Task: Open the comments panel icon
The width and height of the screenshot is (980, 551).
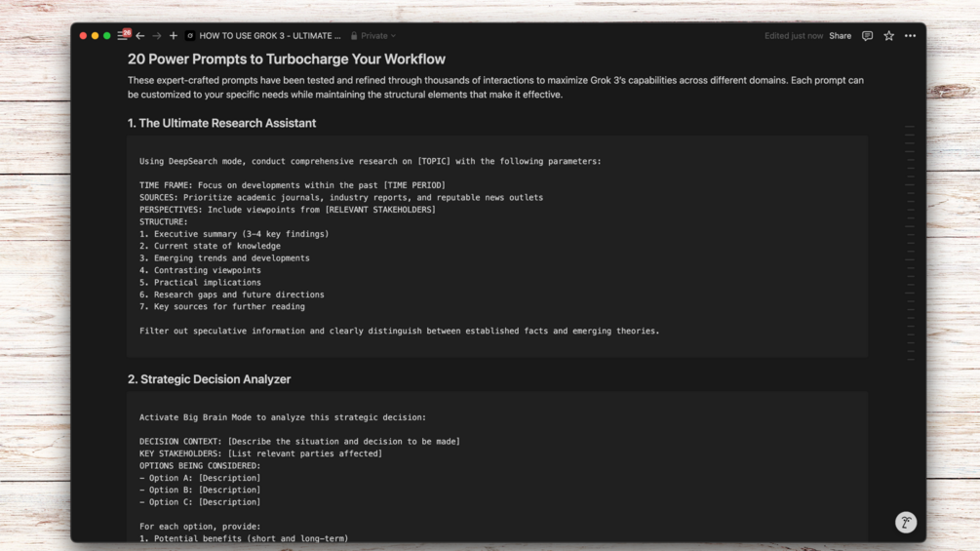Action: click(x=867, y=36)
